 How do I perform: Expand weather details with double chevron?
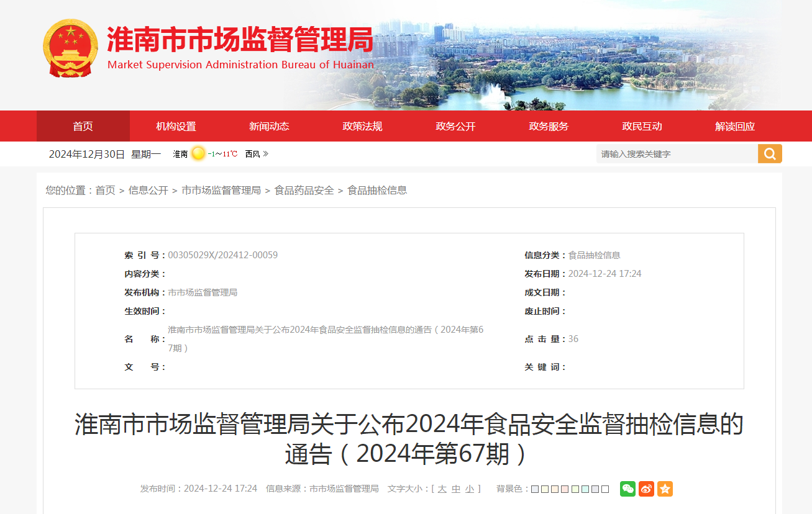point(266,153)
